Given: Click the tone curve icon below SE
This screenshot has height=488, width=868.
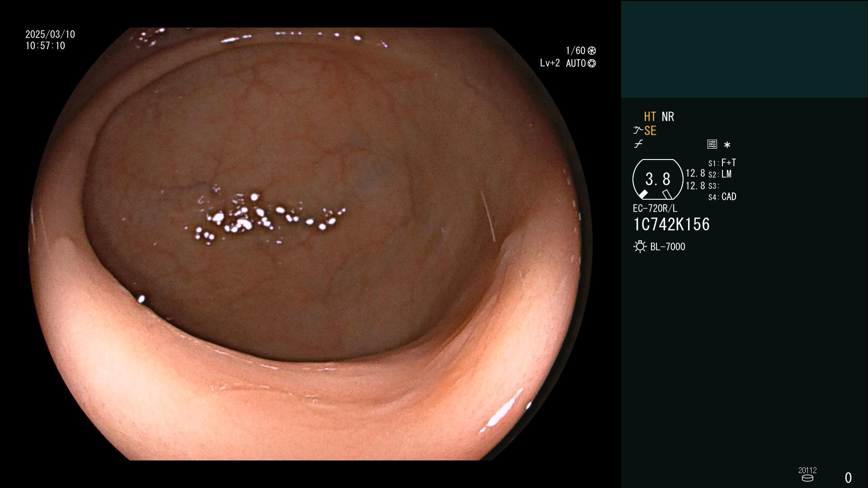Looking at the screenshot, I should 638,144.
